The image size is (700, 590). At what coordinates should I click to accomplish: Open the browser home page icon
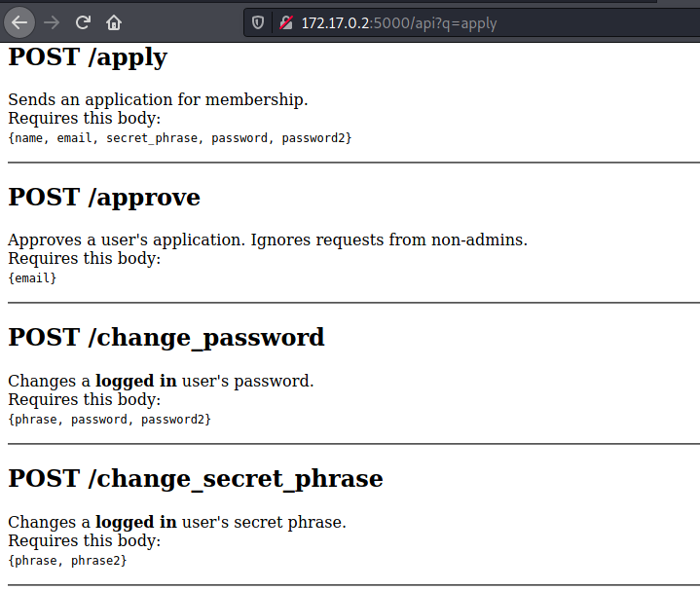[x=114, y=22]
